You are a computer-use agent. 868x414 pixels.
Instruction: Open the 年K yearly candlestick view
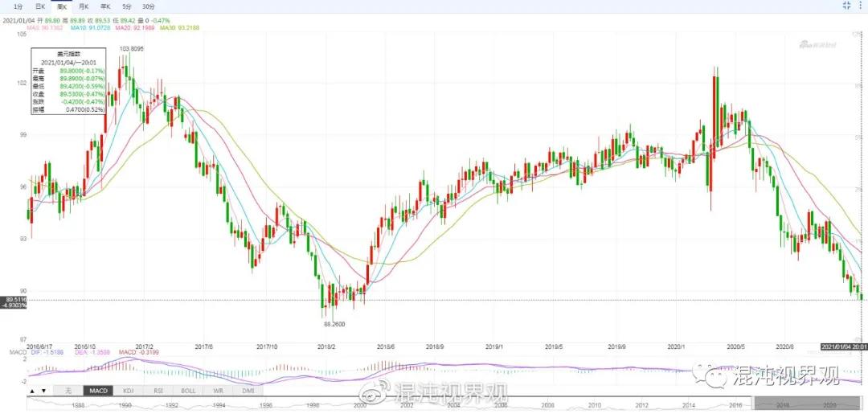pyautogui.click(x=104, y=6)
